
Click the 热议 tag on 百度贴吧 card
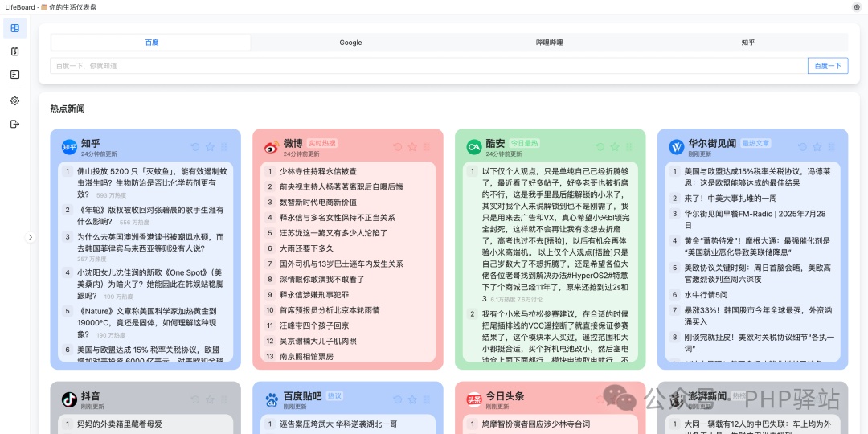tap(335, 395)
